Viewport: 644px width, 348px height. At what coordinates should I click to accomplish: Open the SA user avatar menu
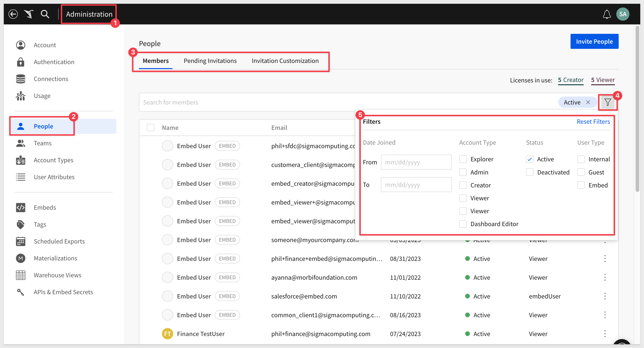click(x=623, y=14)
